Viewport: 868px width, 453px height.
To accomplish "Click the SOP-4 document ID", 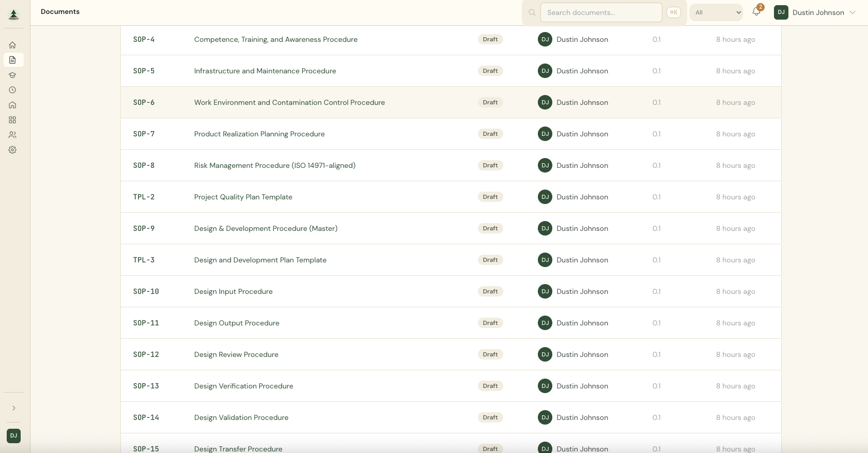I will click(x=144, y=39).
